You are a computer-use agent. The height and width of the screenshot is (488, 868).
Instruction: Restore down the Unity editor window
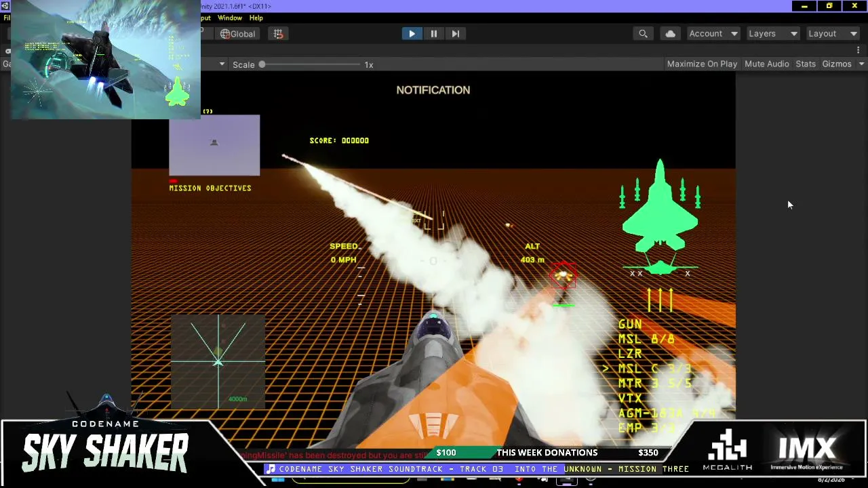tap(829, 6)
